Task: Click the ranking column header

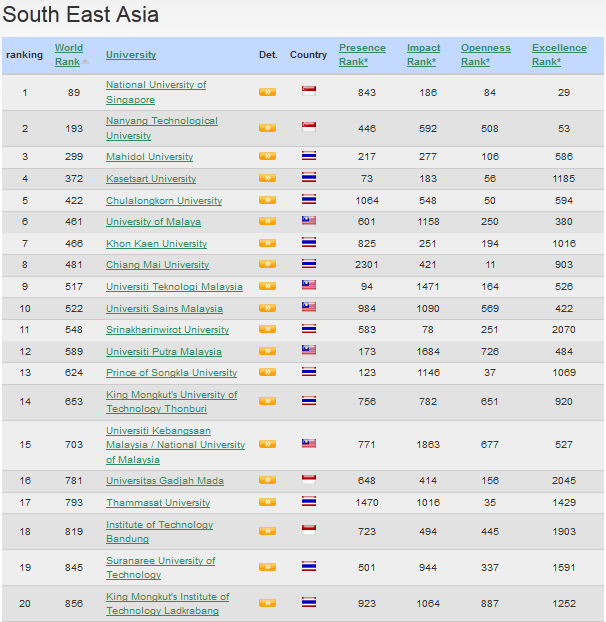Action: [24, 55]
